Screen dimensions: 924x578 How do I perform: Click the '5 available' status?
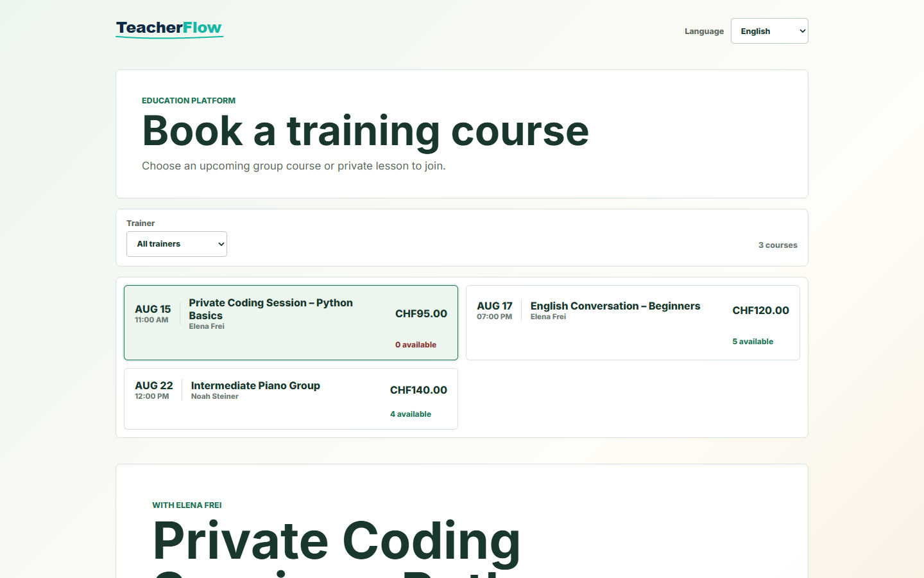753,342
